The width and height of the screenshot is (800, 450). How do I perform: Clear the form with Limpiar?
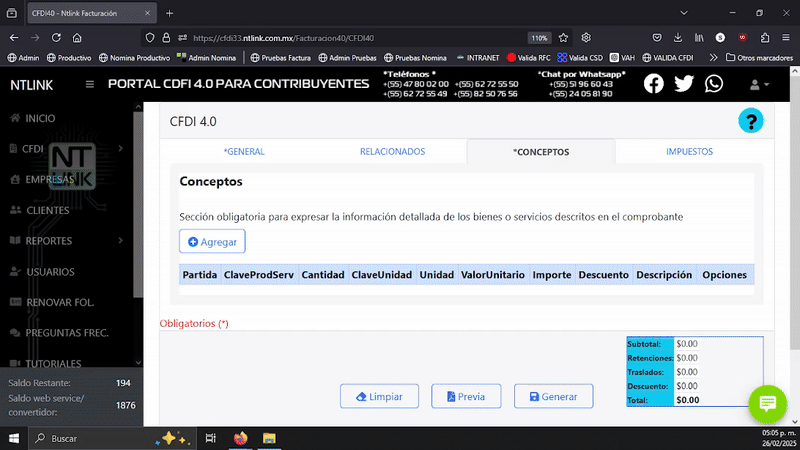[x=379, y=396]
